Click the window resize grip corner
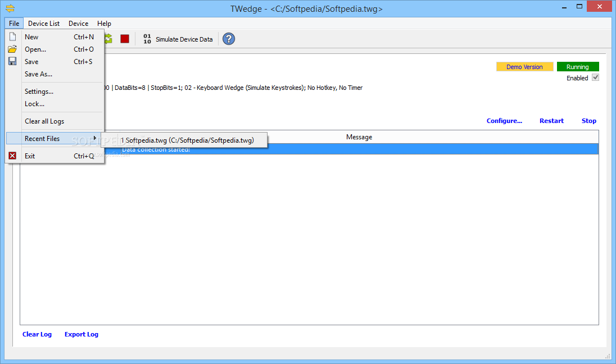Image resolution: width=616 pixels, height=364 pixels. coord(608,356)
